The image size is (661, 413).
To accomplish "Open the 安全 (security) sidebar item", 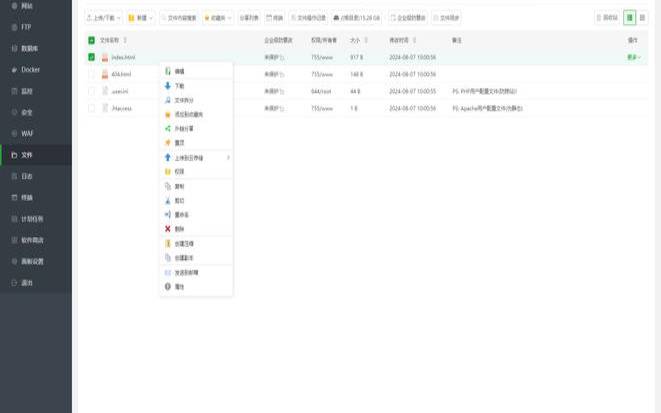I will [x=35, y=112].
